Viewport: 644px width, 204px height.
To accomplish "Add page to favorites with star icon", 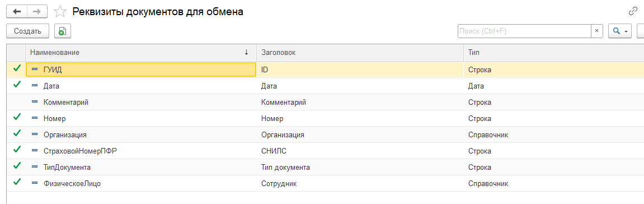I will (60, 12).
